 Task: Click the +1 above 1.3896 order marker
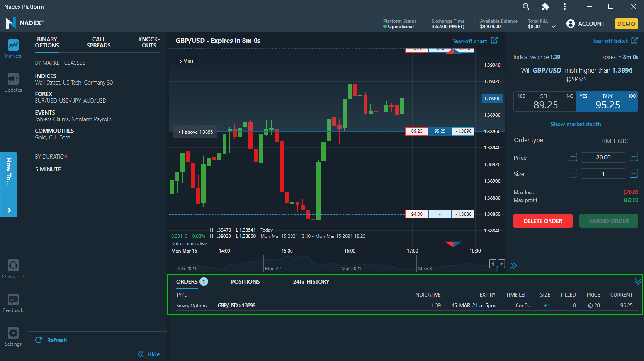coord(195,132)
